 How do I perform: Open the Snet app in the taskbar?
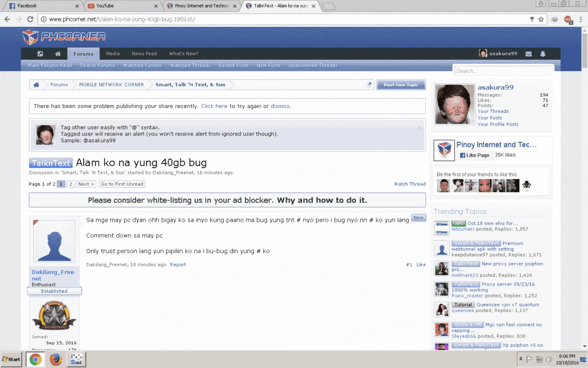point(76,359)
